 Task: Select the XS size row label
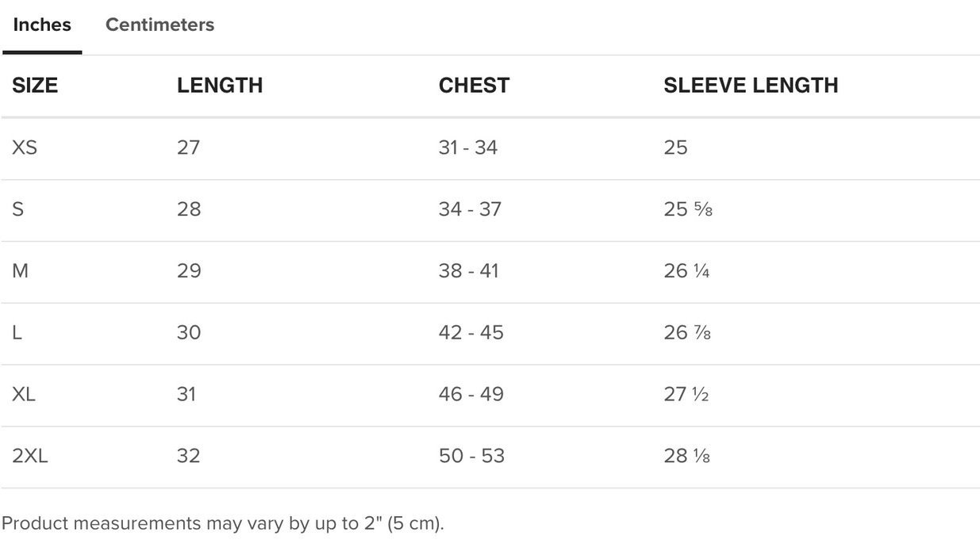25,147
